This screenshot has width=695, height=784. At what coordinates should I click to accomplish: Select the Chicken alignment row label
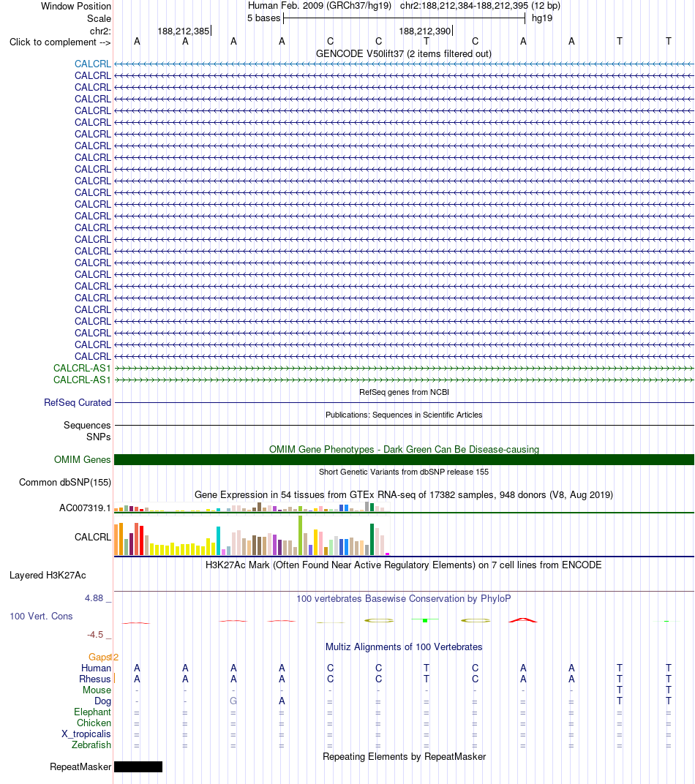pyautogui.click(x=94, y=723)
